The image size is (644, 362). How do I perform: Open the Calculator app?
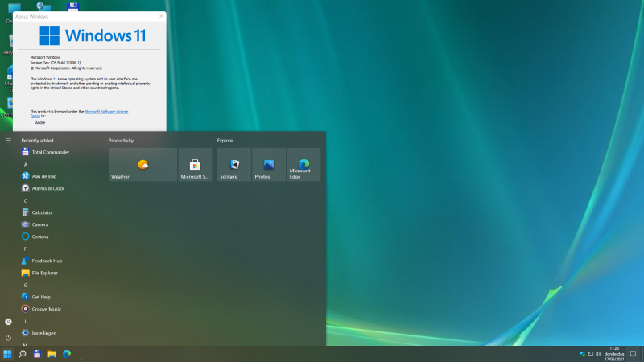point(42,212)
